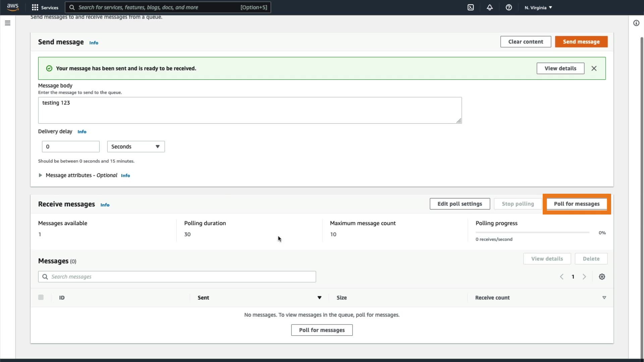This screenshot has width=644, height=362.
Task: Open the Seconds delay unit dropdown
Action: click(x=136, y=146)
